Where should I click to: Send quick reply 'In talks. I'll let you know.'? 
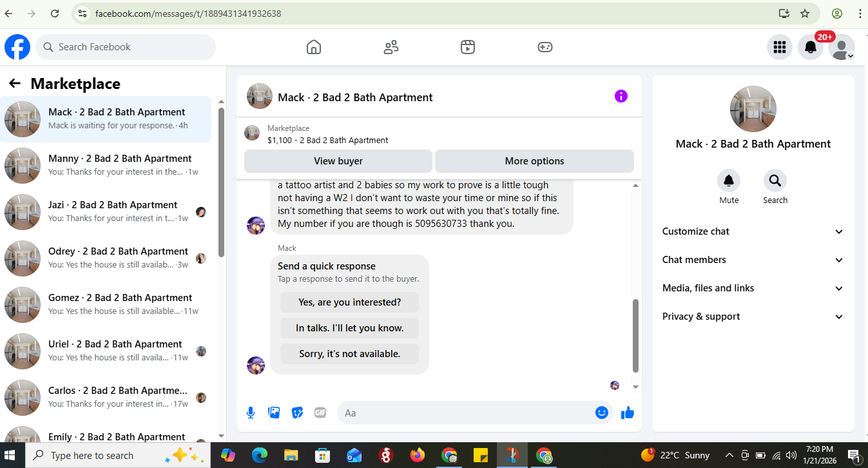(349, 328)
